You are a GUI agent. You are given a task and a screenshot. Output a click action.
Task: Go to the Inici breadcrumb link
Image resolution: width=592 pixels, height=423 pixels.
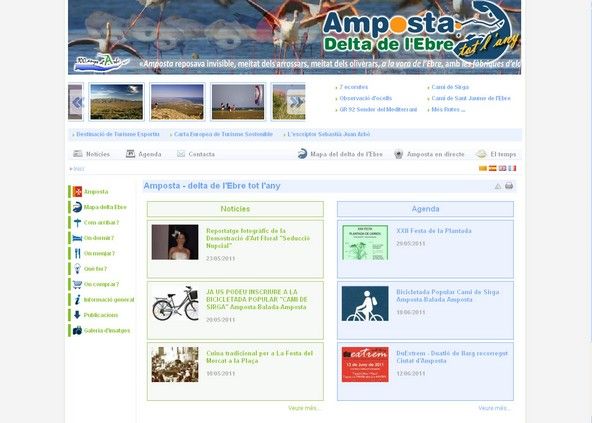tap(79, 169)
